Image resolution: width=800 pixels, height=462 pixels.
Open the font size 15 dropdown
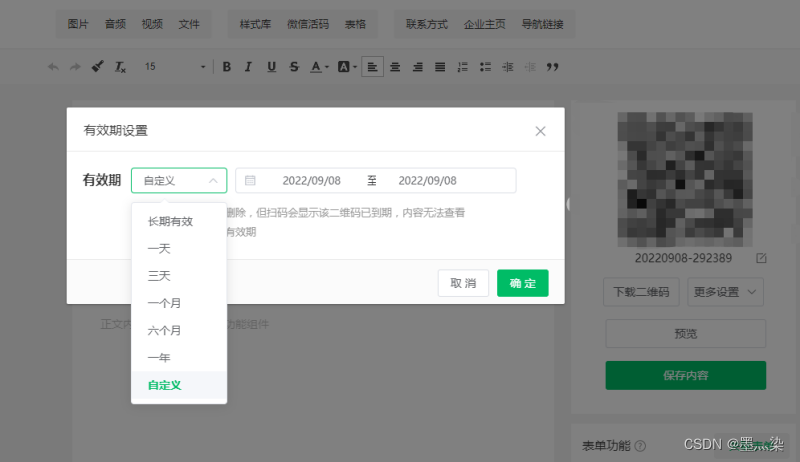tap(175, 67)
